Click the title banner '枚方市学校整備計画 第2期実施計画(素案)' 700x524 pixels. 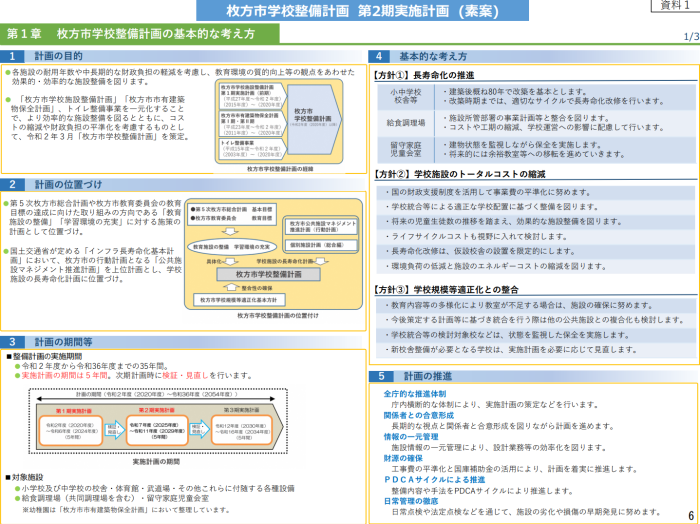pyautogui.click(x=362, y=11)
